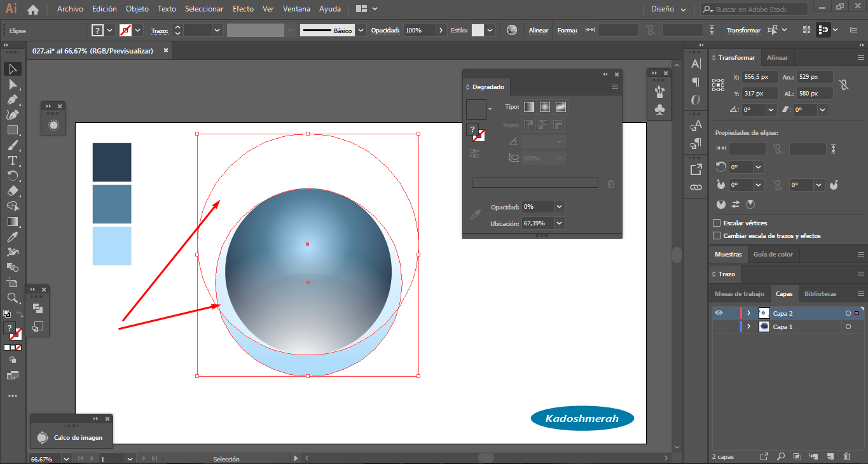Select the Artboard tool
The width and height of the screenshot is (868, 464).
tap(12, 283)
